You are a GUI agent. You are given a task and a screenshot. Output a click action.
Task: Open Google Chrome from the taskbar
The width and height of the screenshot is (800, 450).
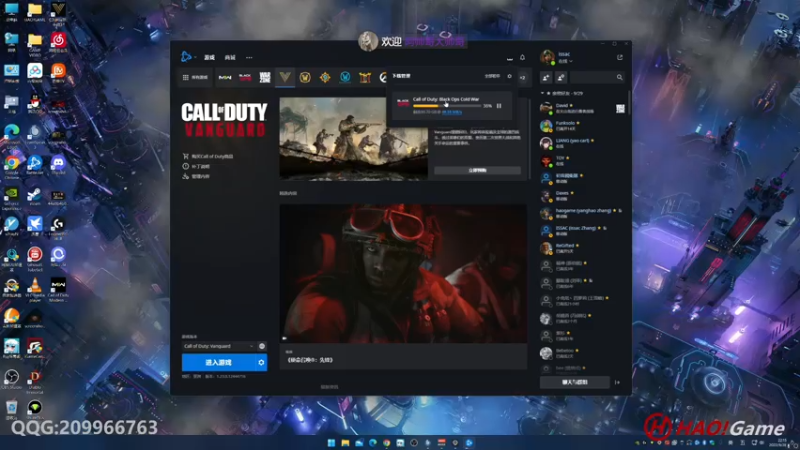pos(387,442)
